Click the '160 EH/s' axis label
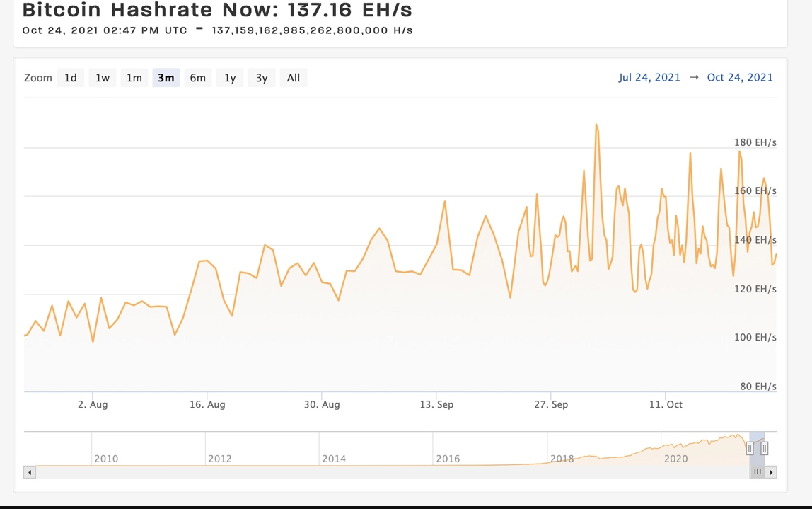 coord(755,190)
